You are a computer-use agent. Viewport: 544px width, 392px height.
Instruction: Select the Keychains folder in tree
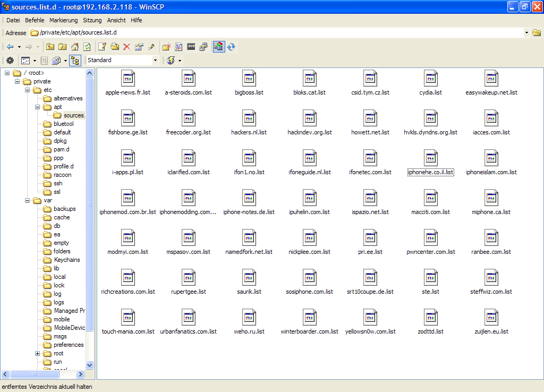coord(66,260)
